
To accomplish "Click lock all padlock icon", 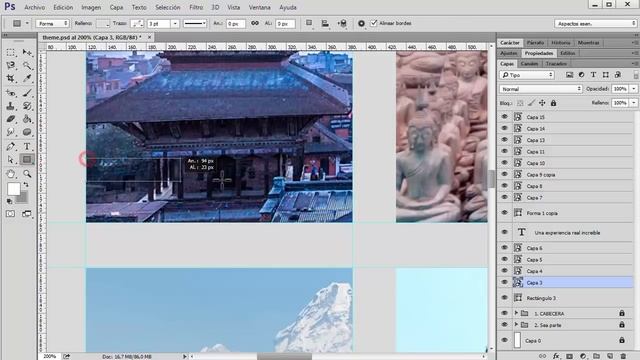I will coord(553,103).
